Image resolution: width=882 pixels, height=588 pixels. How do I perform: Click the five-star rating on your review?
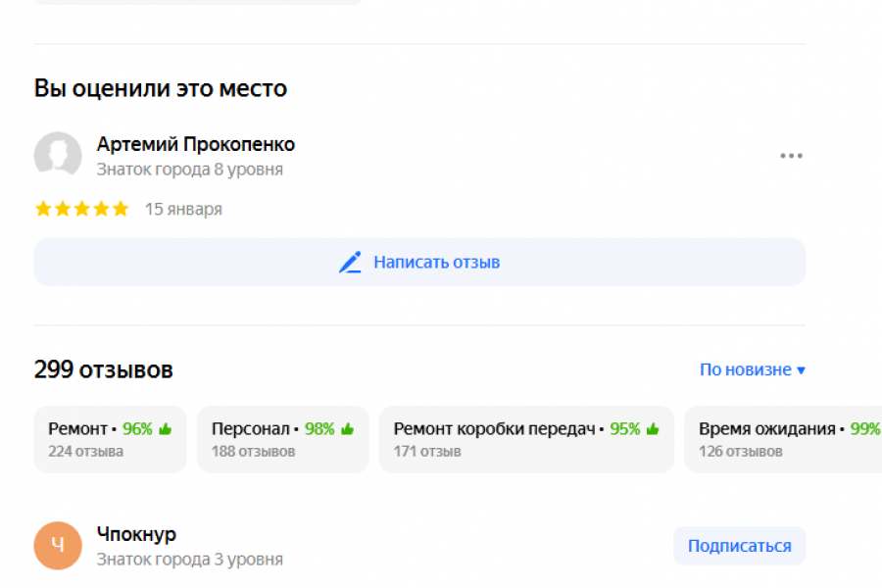(81, 209)
